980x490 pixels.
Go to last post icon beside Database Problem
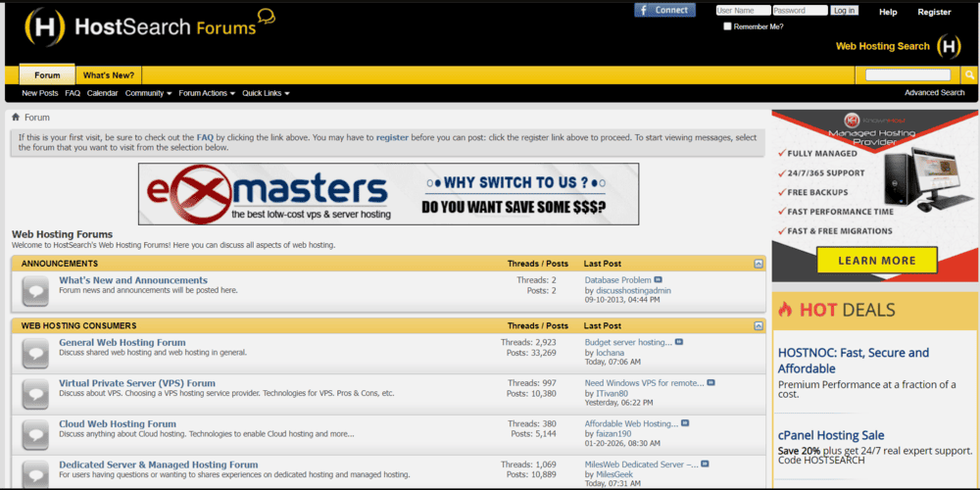(659, 280)
